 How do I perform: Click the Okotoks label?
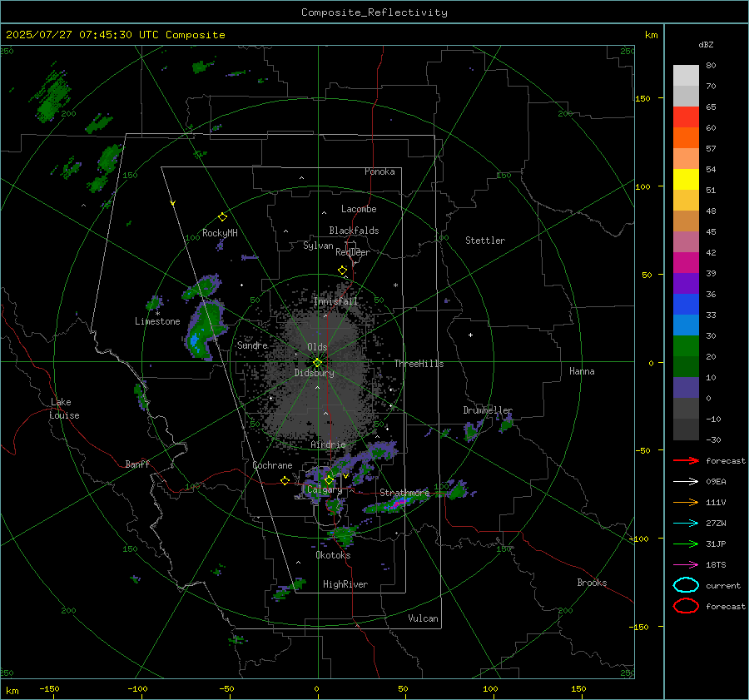[x=333, y=555]
